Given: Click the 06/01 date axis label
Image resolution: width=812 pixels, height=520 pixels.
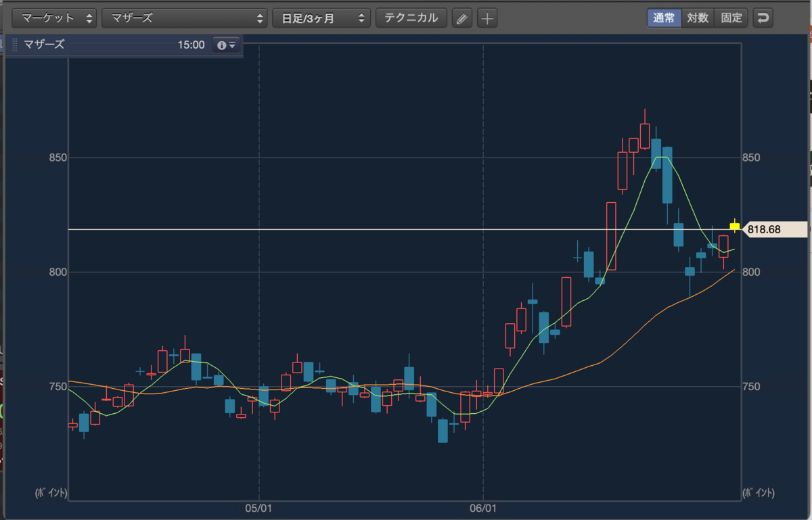Looking at the screenshot, I should (482, 508).
